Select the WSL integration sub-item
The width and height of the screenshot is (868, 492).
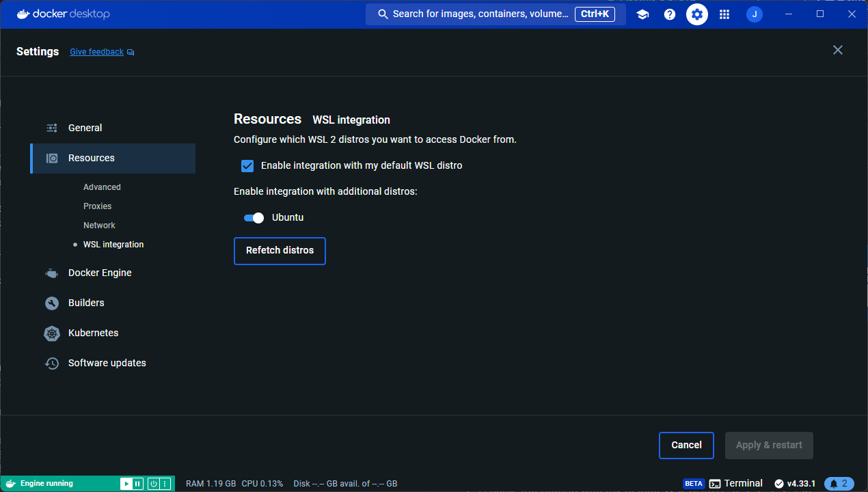pos(113,244)
